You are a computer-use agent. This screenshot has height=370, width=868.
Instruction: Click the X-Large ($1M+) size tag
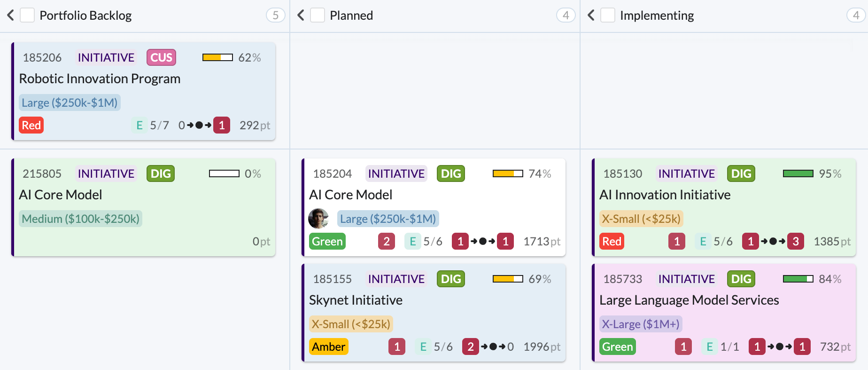[x=641, y=324]
